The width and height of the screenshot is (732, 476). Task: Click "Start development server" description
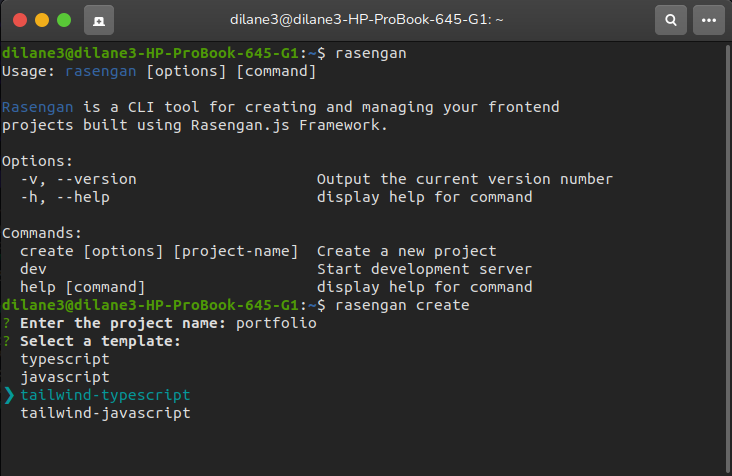pyautogui.click(x=424, y=269)
